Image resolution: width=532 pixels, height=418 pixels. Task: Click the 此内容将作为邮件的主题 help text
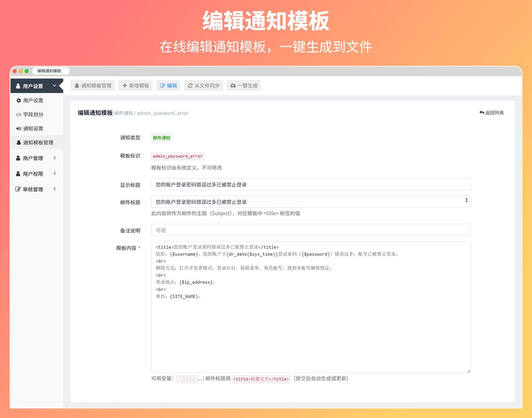[226, 213]
